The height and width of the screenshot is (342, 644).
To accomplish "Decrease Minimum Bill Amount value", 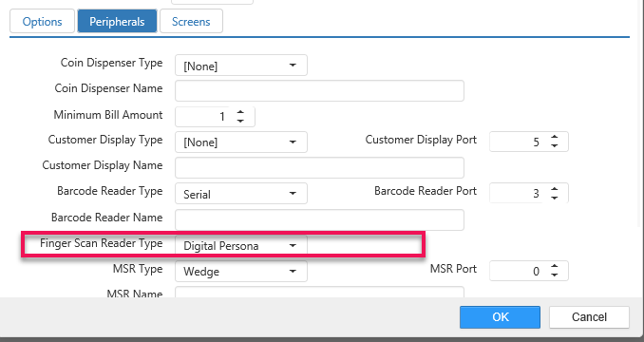I will pyautogui.click(x=240, y=121).
